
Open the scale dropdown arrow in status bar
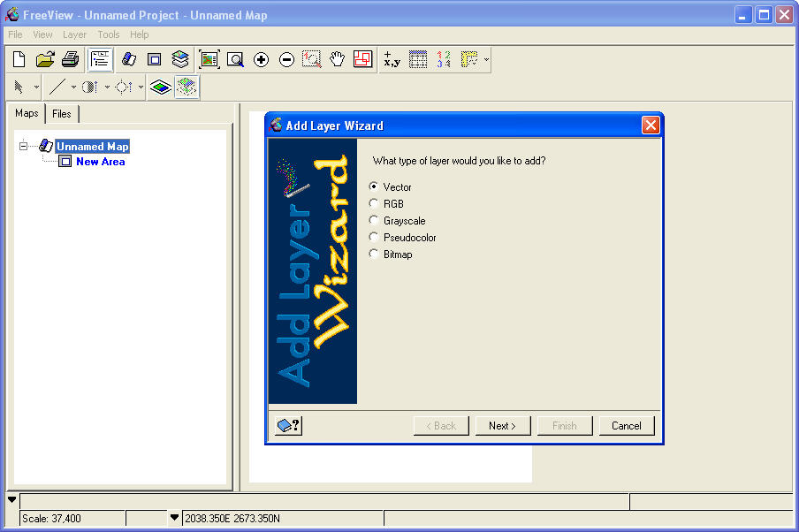pos(174,518)
